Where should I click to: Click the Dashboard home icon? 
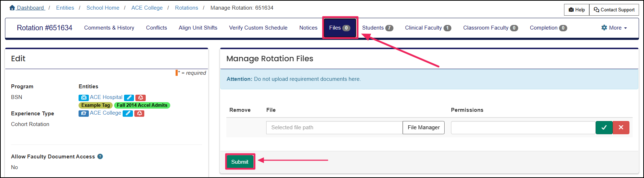pyautogui.click(x=12, y=8)
